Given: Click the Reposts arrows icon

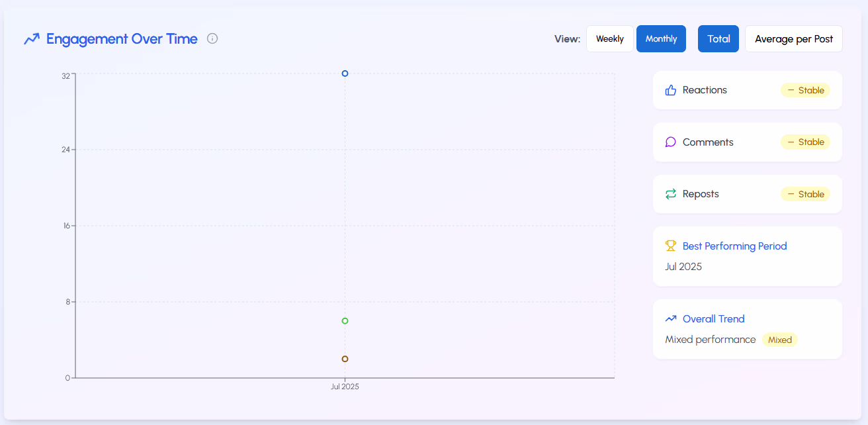Looking at the screenshot, I should (670, 193).
